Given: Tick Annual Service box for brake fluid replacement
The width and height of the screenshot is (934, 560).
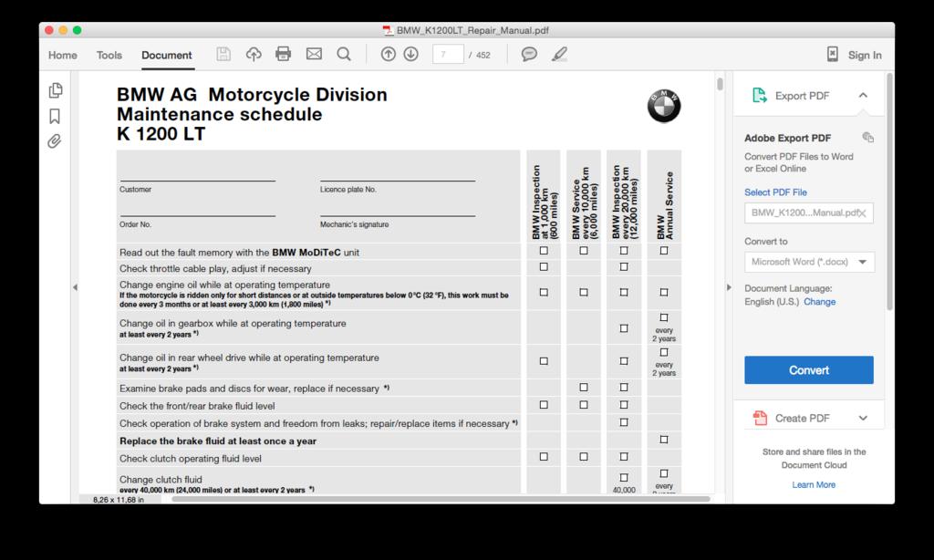Looking at the screenshot, I should pyautogui.click(x=664, y=440).
